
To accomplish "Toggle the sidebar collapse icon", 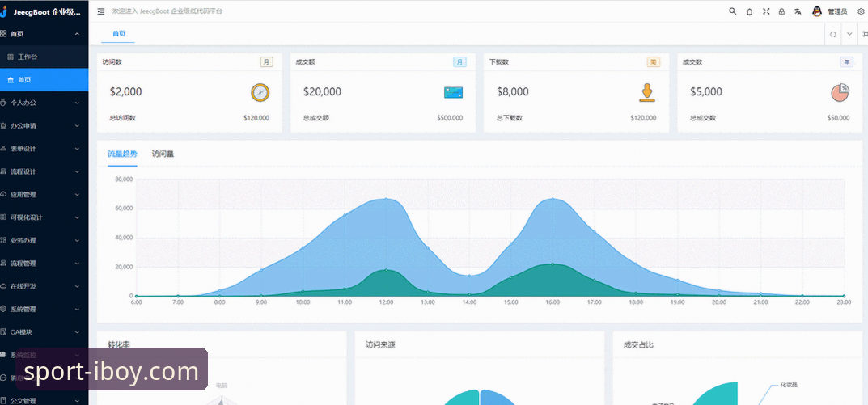I will [101, 11].
